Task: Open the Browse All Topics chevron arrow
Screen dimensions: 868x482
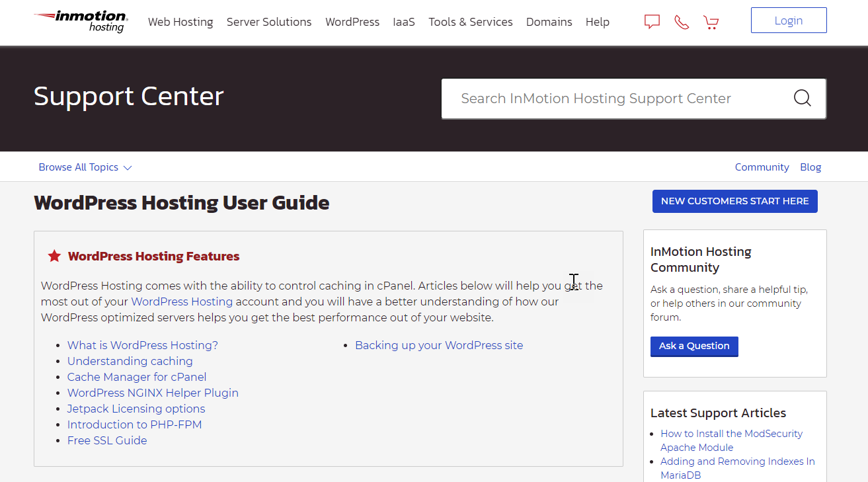Action: tap(127, 167)
